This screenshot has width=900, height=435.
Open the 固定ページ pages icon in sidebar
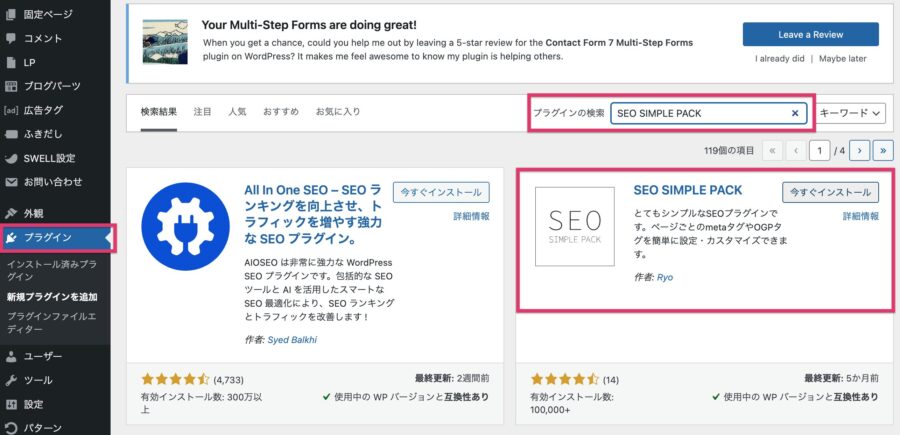[10, 15]
